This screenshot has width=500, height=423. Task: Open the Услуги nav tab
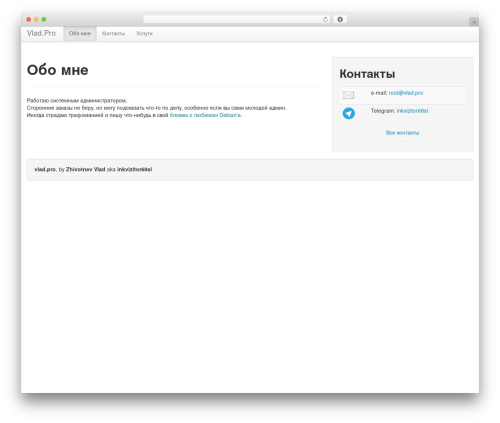(x=144, y=34)
